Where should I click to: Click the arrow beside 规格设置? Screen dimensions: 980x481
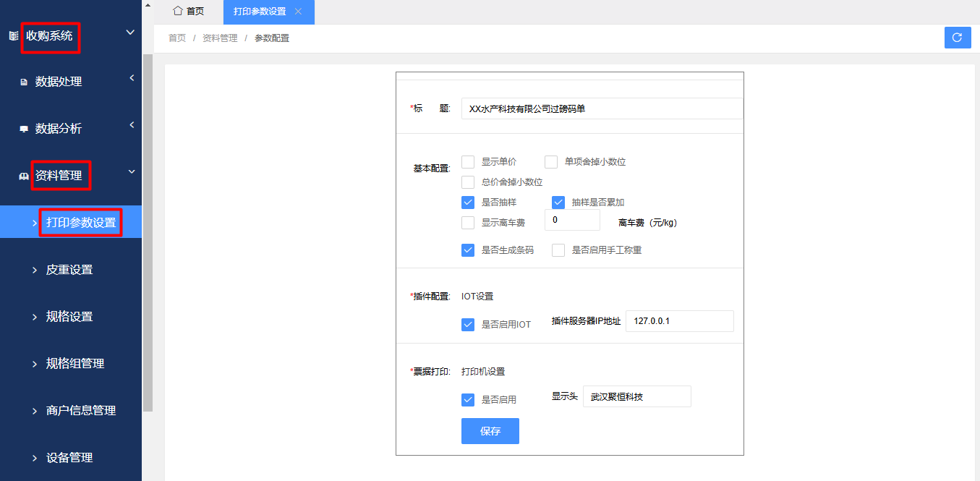pyautogui.click(x=34, y=317)
